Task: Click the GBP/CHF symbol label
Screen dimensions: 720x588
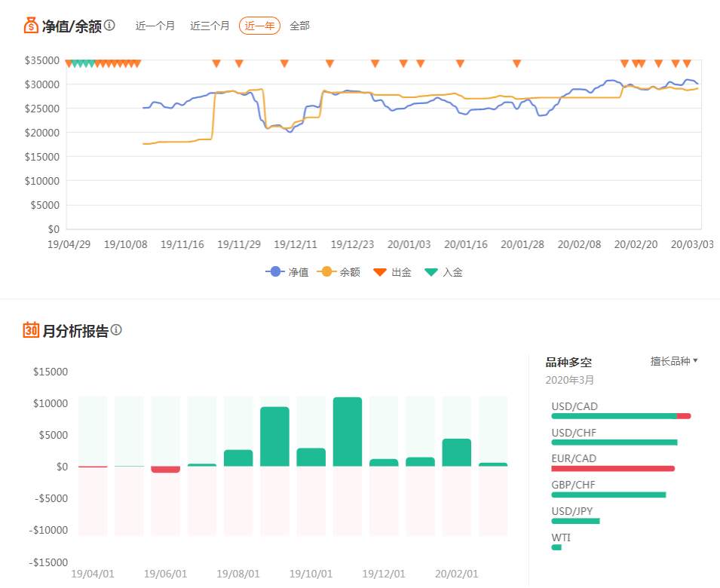Action: (573, 485)
